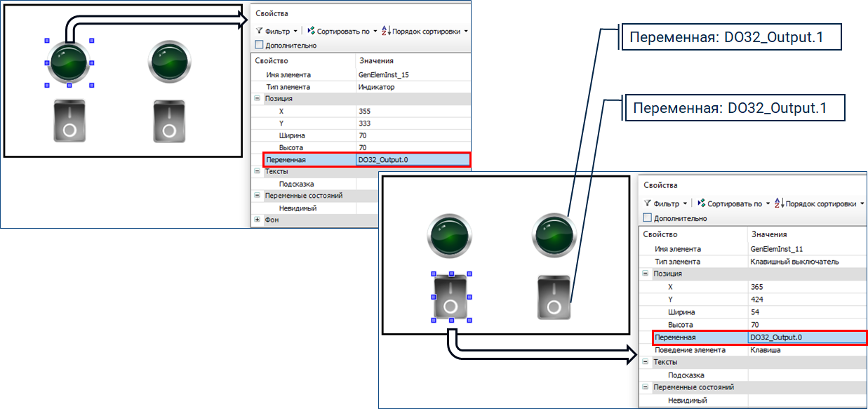The width and height of the screenshot is (868, 409).
Task: Click the rocker switch with selection handles
Action: (450, 297)
